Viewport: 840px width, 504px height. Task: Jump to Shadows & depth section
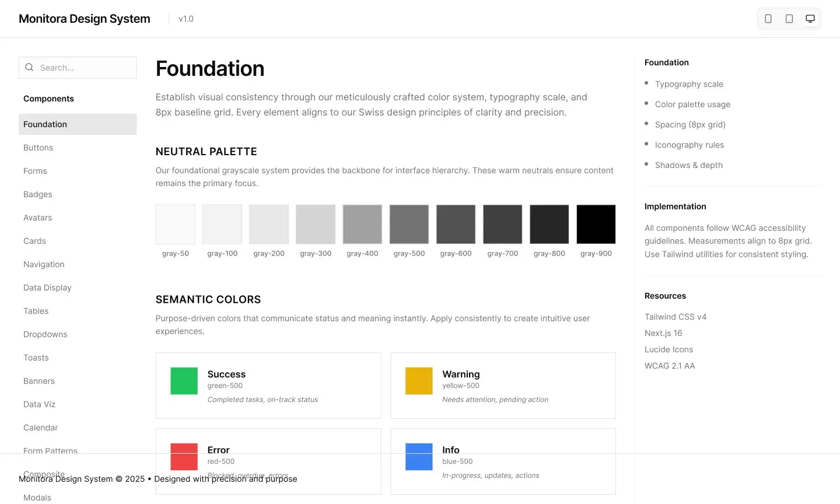(688, 165)
